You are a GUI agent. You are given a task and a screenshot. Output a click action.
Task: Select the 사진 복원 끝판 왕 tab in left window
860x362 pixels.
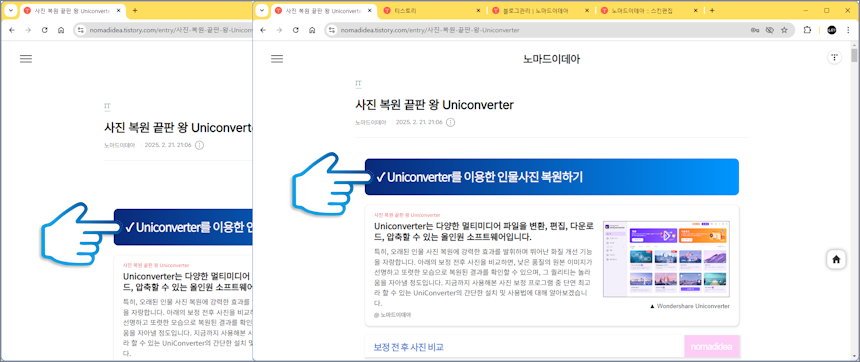(x=72, y=10)
